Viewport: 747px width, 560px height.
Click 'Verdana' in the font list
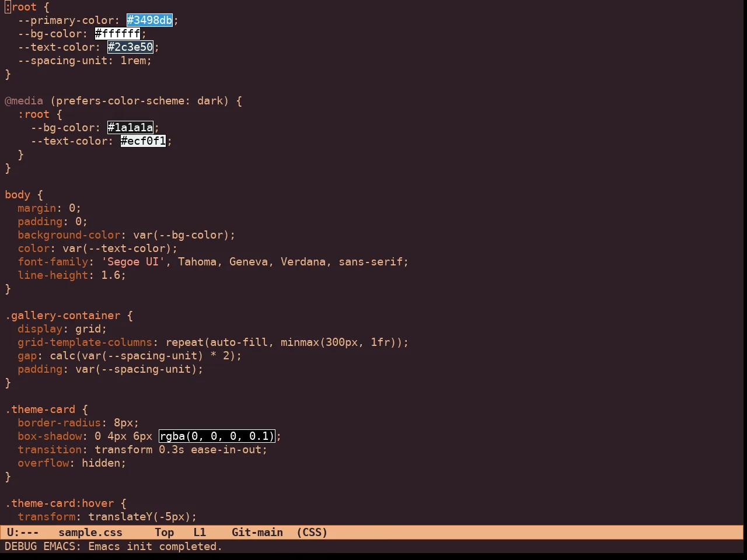pyautogui.click(x=303, y=261)
